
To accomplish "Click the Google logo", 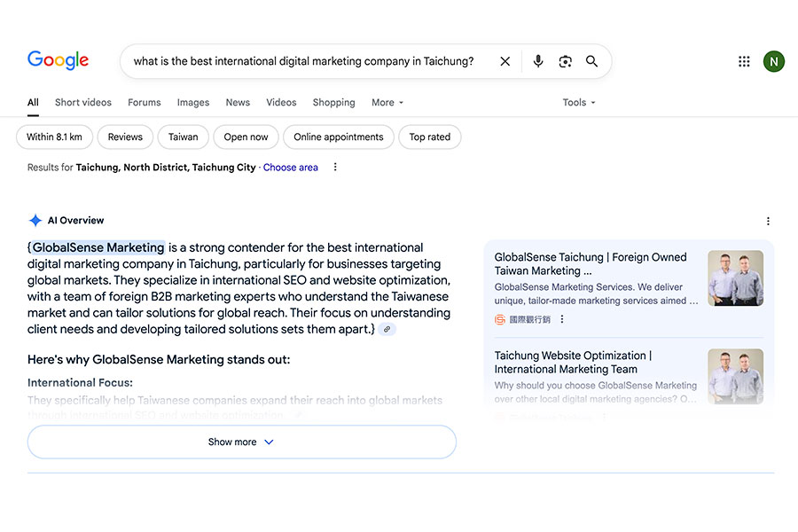I will tap(59, 60).
